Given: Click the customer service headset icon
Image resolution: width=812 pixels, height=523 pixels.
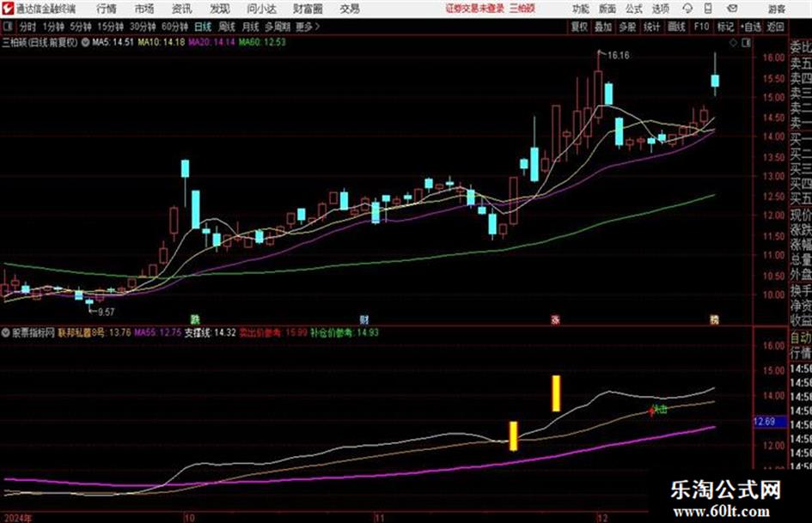Looking at the screenshot, I should pos(687,9).
